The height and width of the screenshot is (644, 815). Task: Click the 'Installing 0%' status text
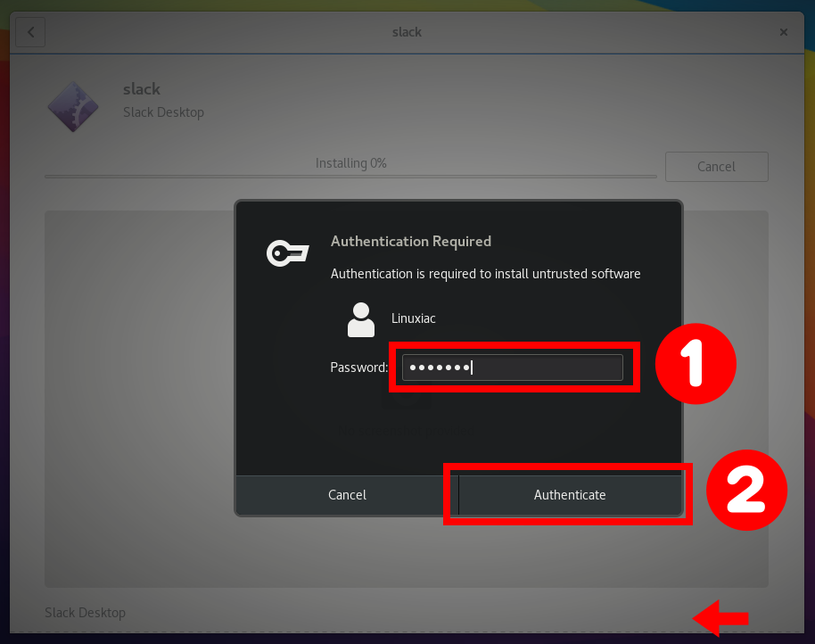point(350,163)
